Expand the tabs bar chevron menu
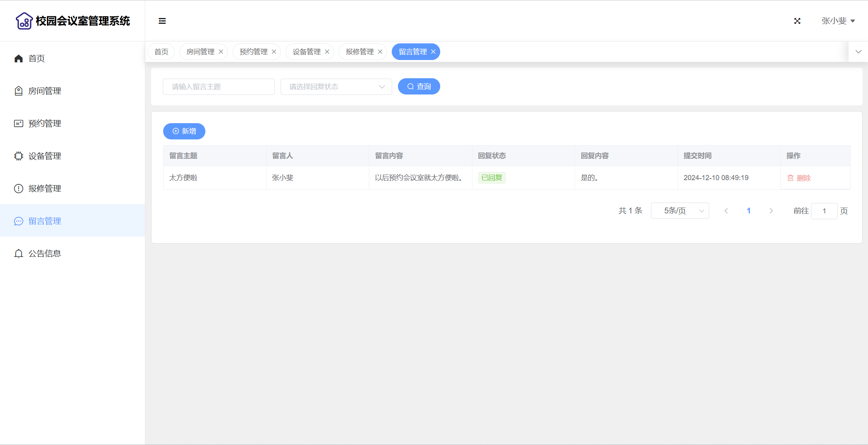 point(858,52)
